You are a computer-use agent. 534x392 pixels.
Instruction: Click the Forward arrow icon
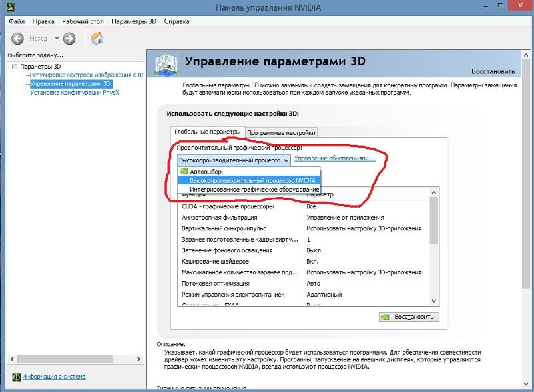[69, 39]
